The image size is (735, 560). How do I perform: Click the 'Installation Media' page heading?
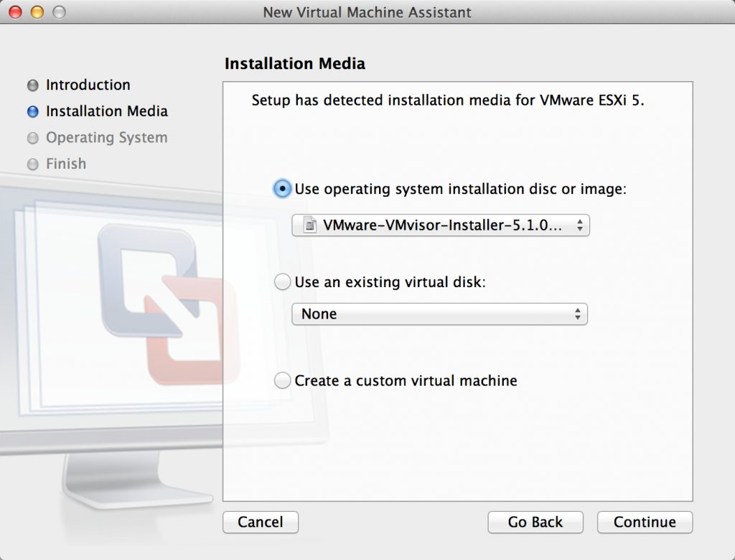click(x=295, y=63)
